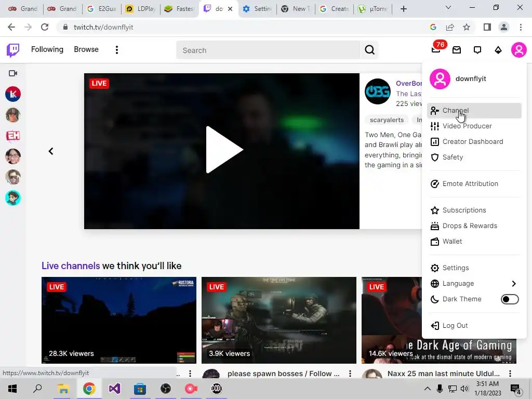Open the chat bubble whispers icon

(477, 50)
